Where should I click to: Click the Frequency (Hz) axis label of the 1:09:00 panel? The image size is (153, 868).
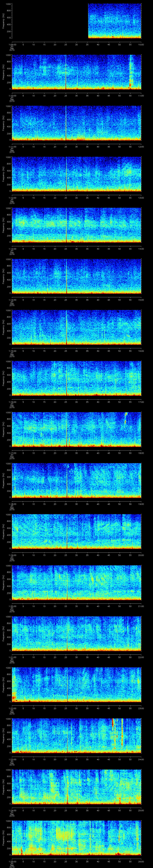[x=3, y=21]
